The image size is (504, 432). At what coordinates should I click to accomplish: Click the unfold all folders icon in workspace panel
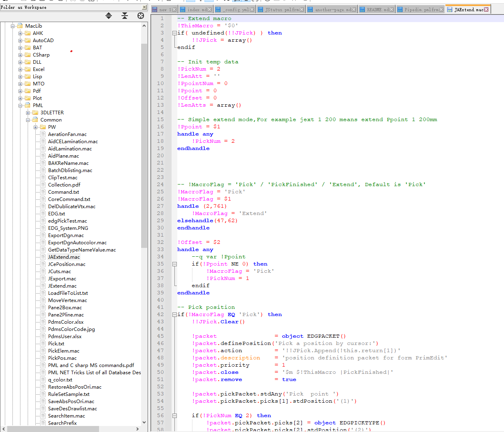point(109,16)
